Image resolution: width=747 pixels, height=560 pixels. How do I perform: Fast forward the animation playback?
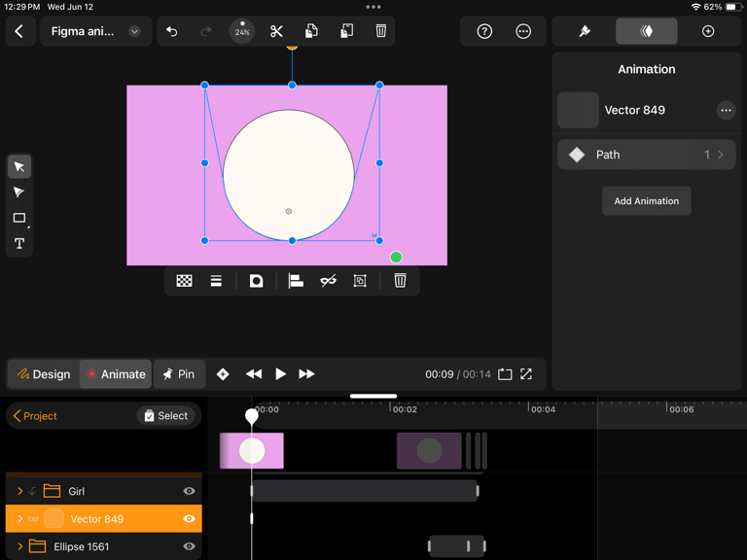(306, 374)
